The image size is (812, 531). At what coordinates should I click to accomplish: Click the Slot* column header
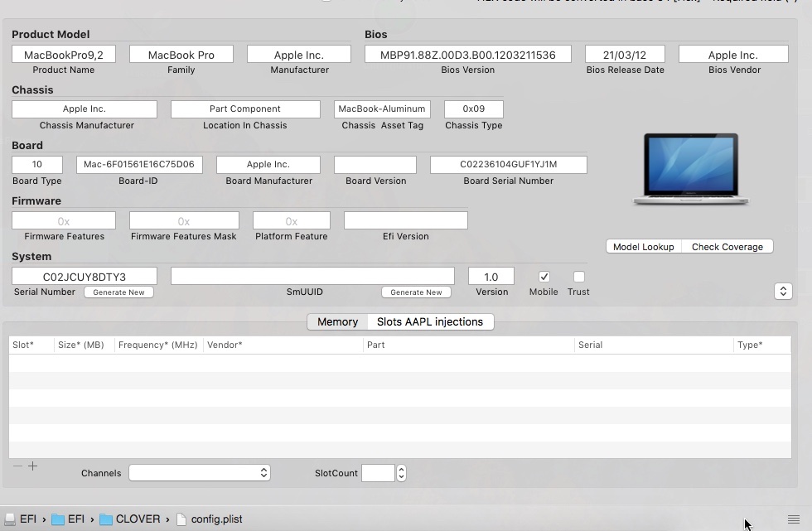click(31, 345)
